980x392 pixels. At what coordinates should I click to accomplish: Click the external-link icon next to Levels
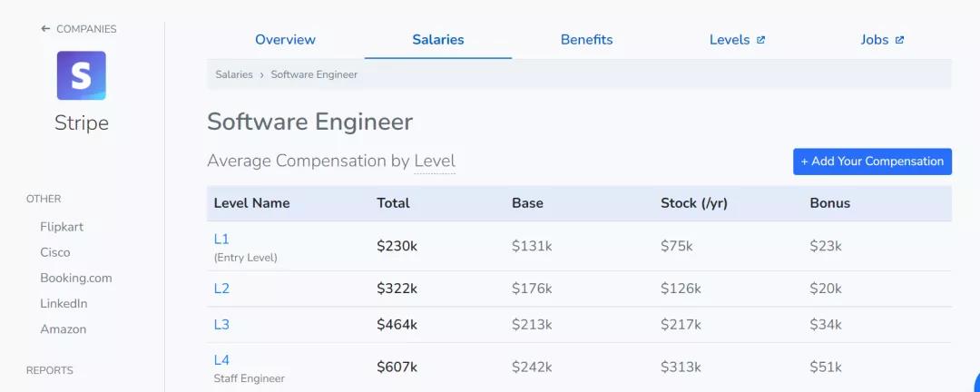coord(760,40)
